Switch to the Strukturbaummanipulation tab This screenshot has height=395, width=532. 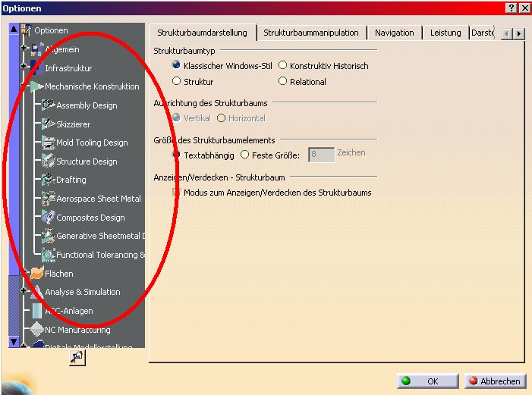click(311, 33)
